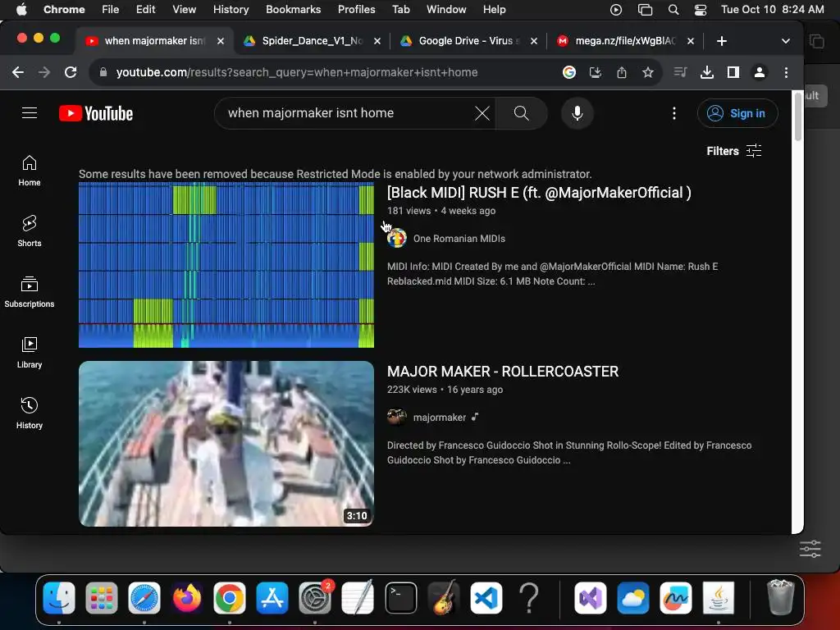Screen dimensions: 840x630
Task: Go back with Chrome's back arrow
Action: click(18, 72)
